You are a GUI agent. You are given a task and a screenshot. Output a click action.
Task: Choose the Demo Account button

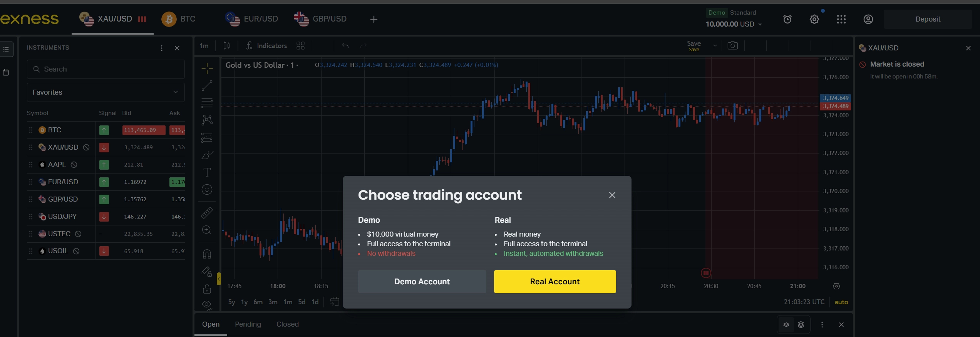(x=422, y=282)
